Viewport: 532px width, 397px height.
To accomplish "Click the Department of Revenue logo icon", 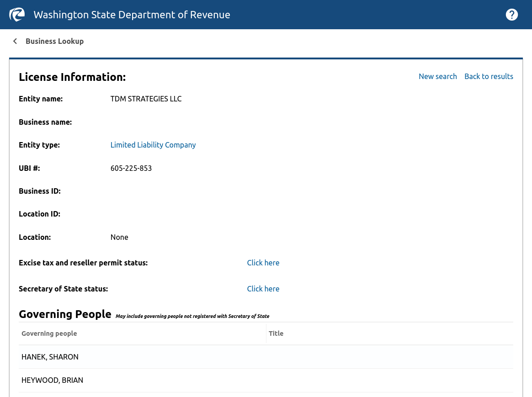I will point(17,15).
